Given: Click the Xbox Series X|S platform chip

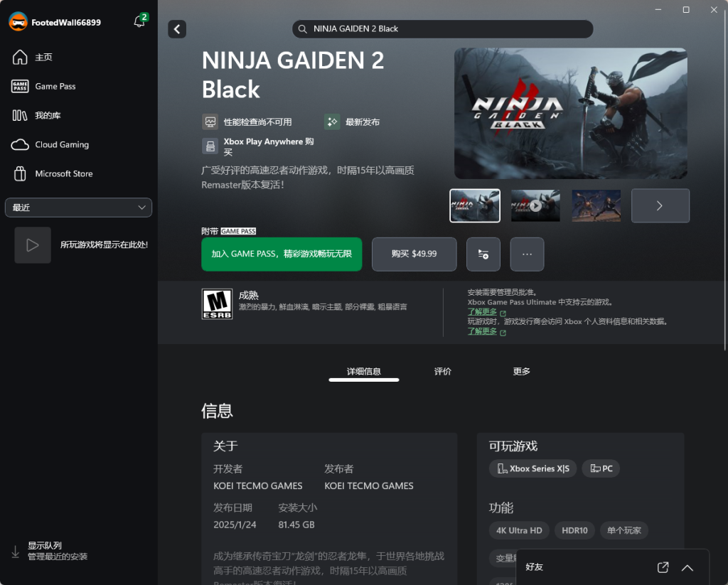Looking at the screenshot, I should 532,468.
